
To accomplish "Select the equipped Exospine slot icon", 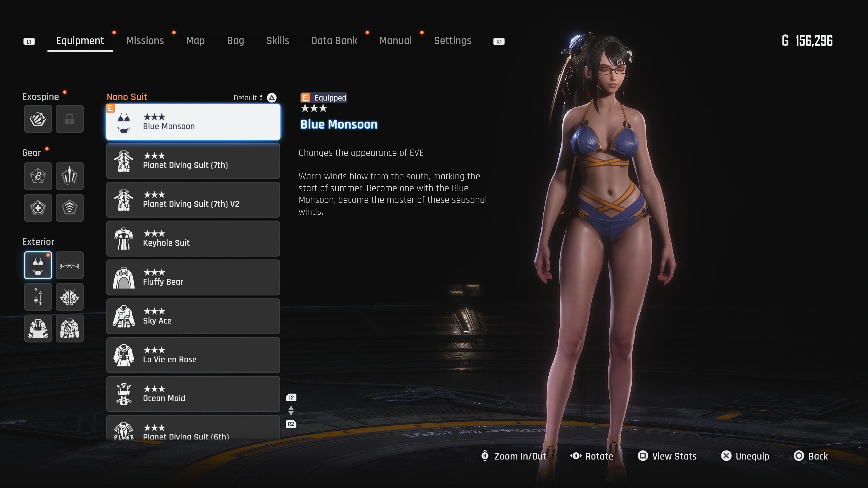I will click(38, 119).
